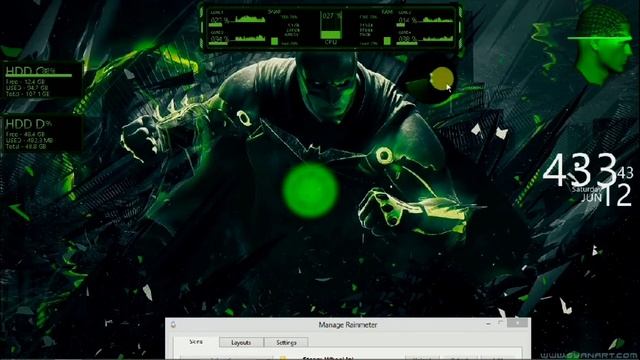Click the green RAM usage square indicator
The image size is (640, 360).
(x=387, y=41)
